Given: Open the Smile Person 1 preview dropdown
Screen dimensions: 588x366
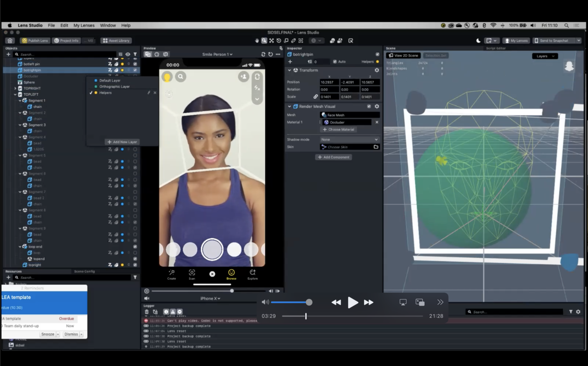Looking at the screenshot, I should tap(217, 55).
